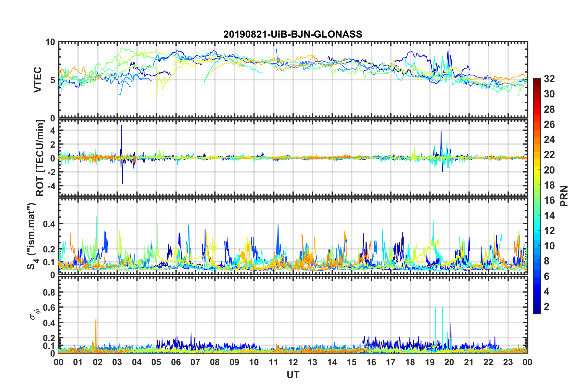The height and width of the screenshot is (392, 586).
Task: Click ROT axis tick value 4
Action: [x=53, y=131]
